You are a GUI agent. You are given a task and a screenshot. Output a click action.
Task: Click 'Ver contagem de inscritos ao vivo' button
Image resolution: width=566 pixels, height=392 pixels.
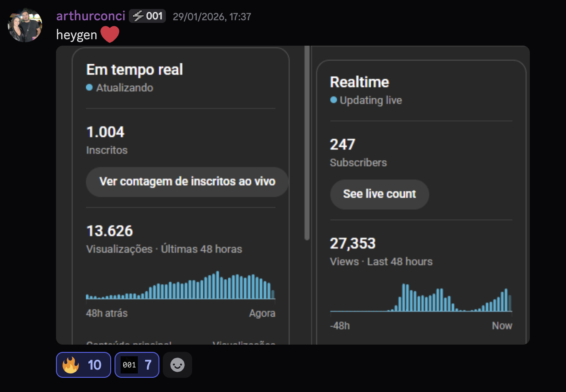(187, 182)
